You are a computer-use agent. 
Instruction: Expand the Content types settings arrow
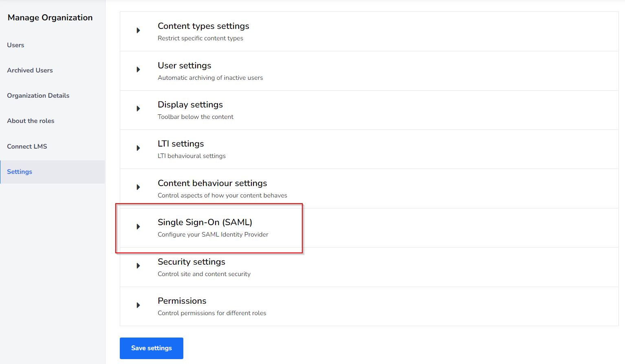click(x=138, y=31)
